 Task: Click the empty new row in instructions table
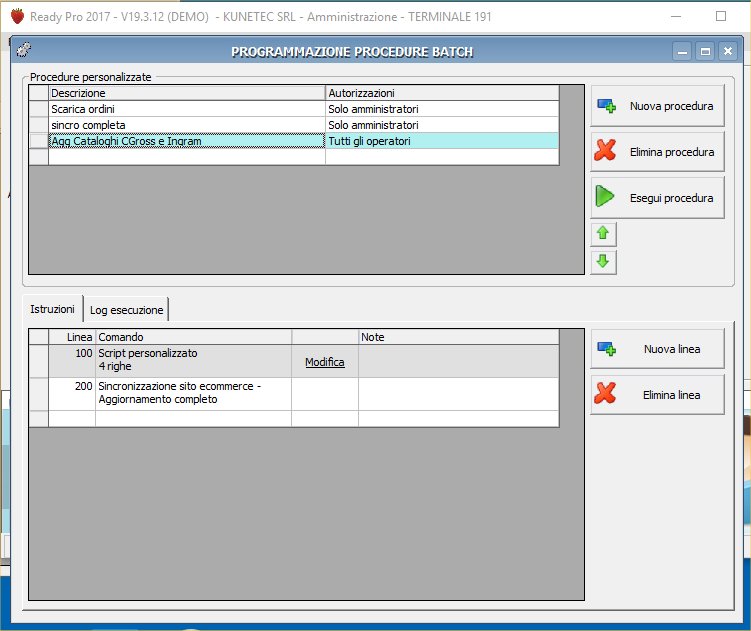coord(294,419)
